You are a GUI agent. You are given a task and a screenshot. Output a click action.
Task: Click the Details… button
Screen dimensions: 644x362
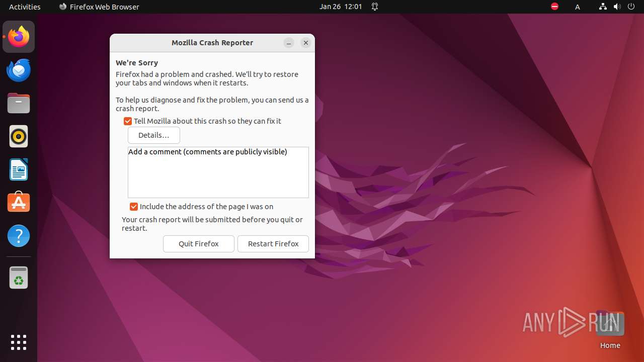click(154, 135)
